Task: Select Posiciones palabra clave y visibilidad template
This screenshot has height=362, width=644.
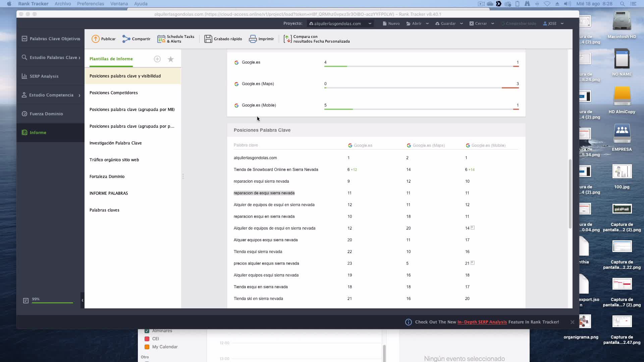Action: [133, 76]
